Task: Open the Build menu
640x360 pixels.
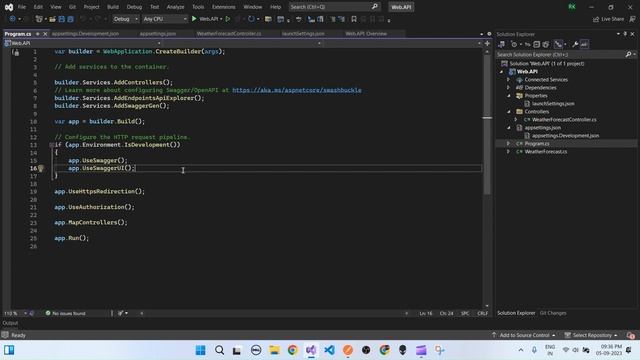Action: pyautogui.click(x=113, y=7)
